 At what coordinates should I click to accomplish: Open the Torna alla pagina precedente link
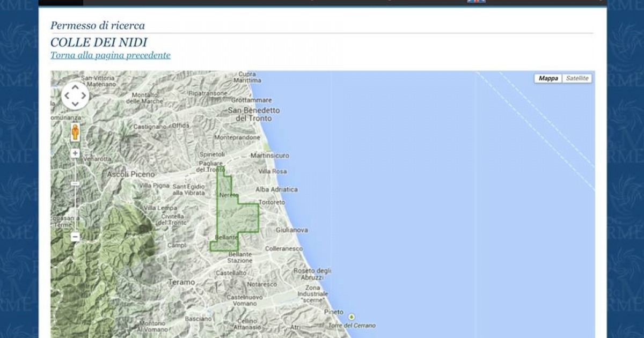111,55
